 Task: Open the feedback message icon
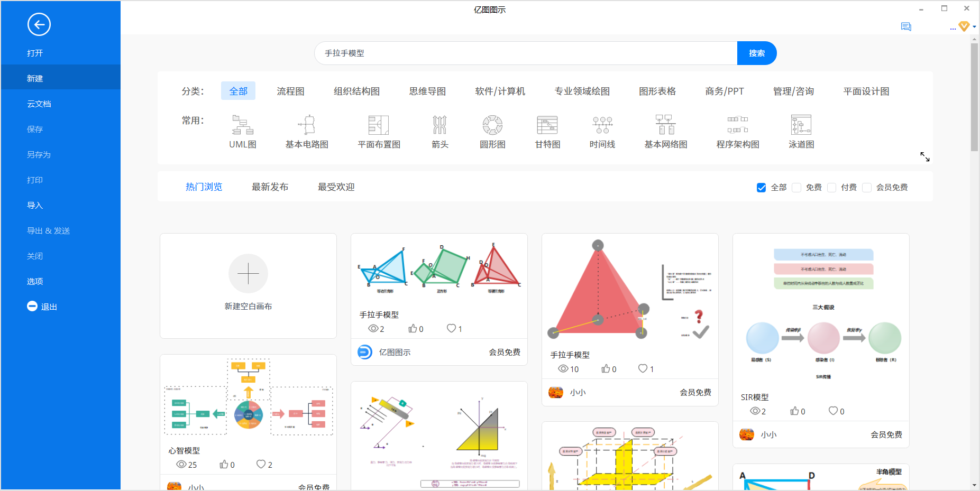pyautogui.click(x=906, y=26)
